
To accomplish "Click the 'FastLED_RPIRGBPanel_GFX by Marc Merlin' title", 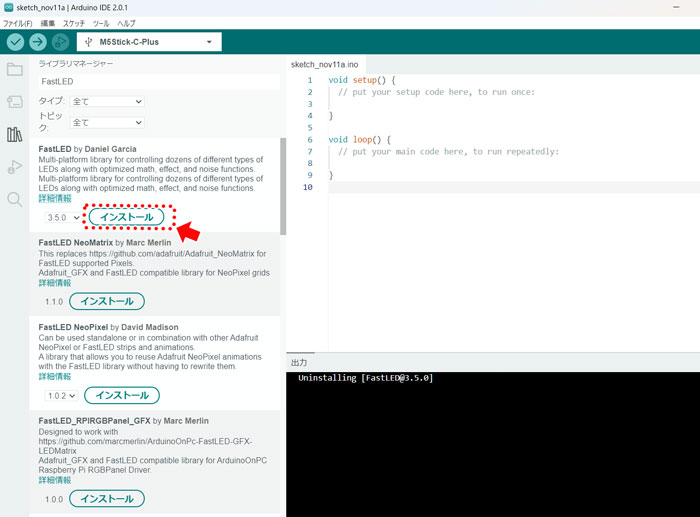I will (124, 421).
